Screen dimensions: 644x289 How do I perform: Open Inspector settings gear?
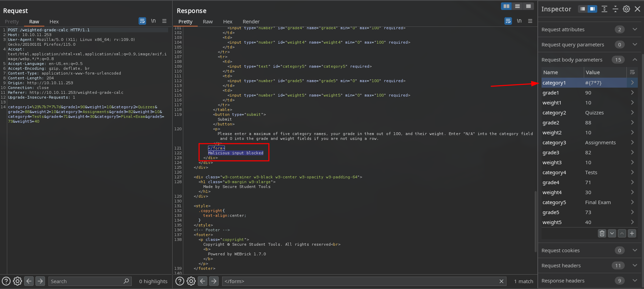[x=626, y=9]
